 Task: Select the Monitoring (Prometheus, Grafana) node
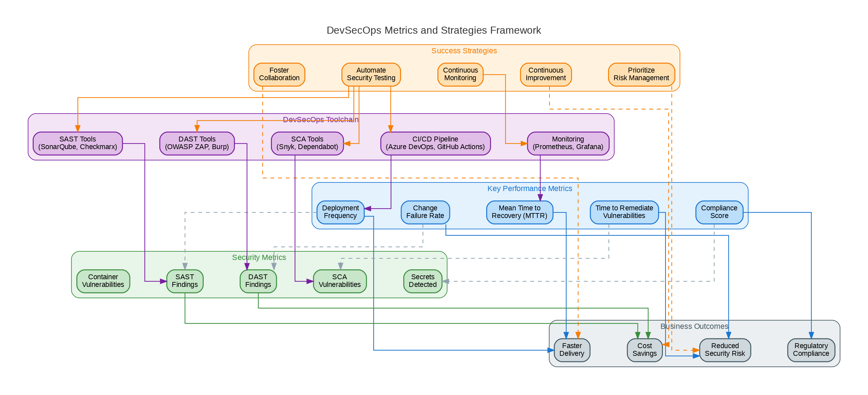tap(568, 143)
